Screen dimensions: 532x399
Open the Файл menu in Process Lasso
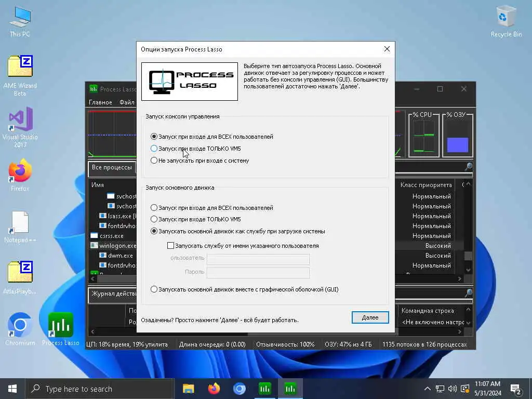point(127,102)
